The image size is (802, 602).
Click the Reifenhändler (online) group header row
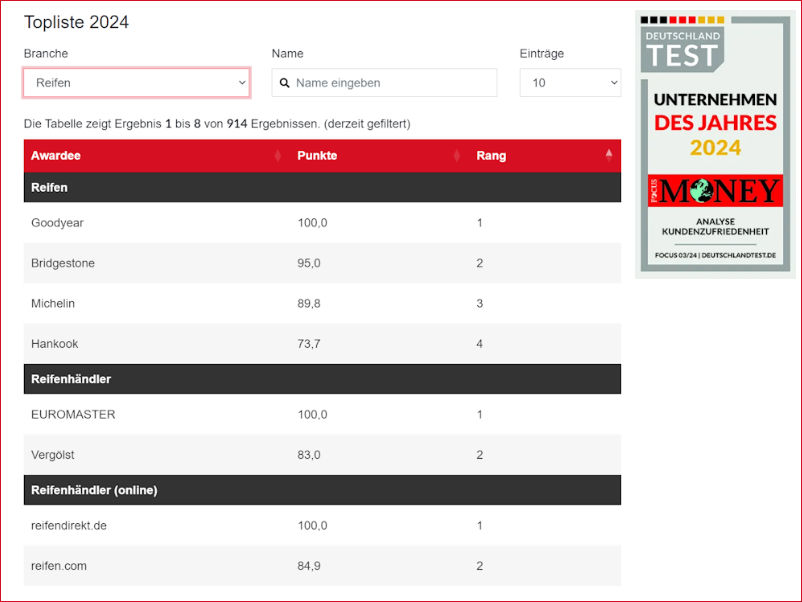pos(322,490)
